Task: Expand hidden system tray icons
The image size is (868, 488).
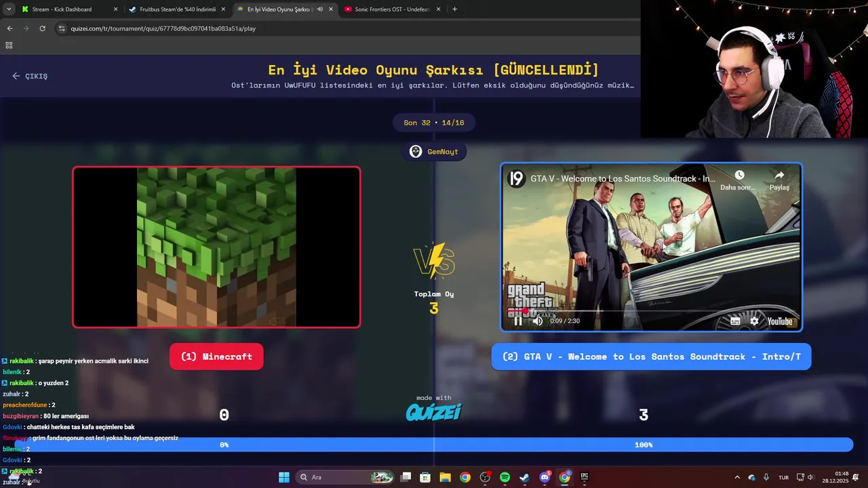Action: coord(737,477)
